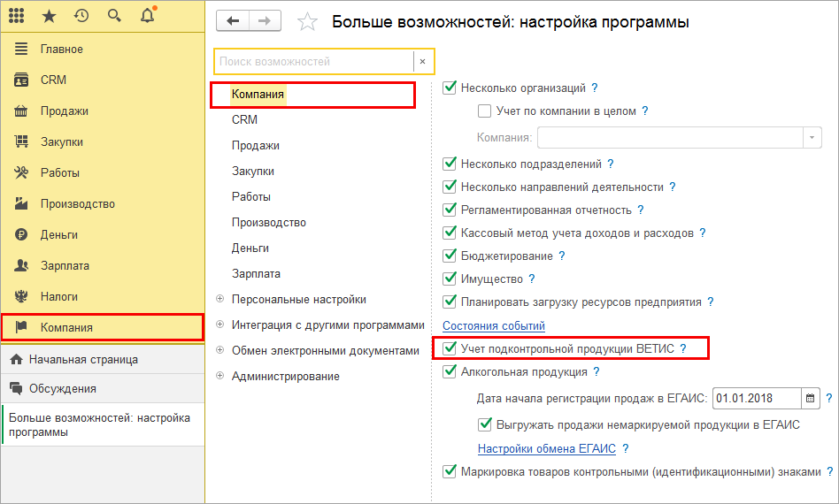Open the History clock icon
This screenshot has height=504, width=839.
(81, 16)
